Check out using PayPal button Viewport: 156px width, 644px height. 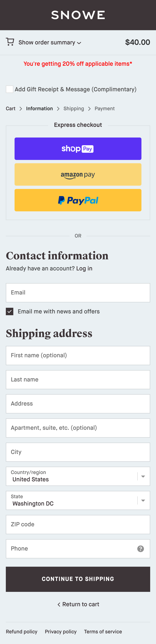click(x=78, y=200)
